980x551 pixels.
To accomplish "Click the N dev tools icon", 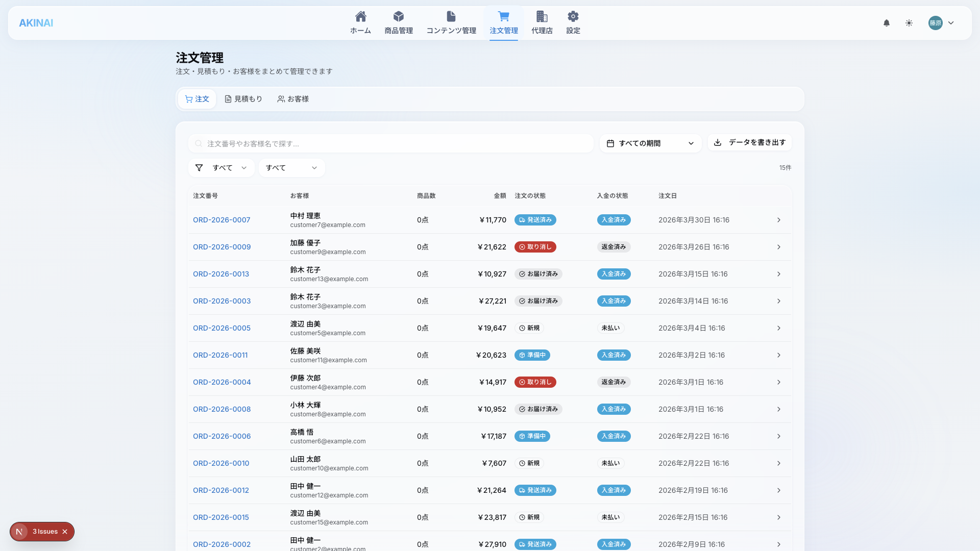I will click(19, 532).
